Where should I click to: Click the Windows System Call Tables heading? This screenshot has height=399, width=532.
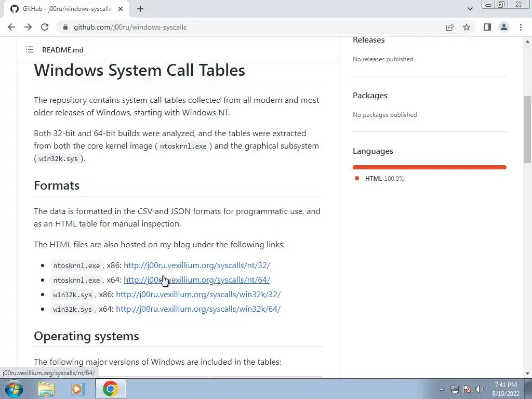pos(139,70)
